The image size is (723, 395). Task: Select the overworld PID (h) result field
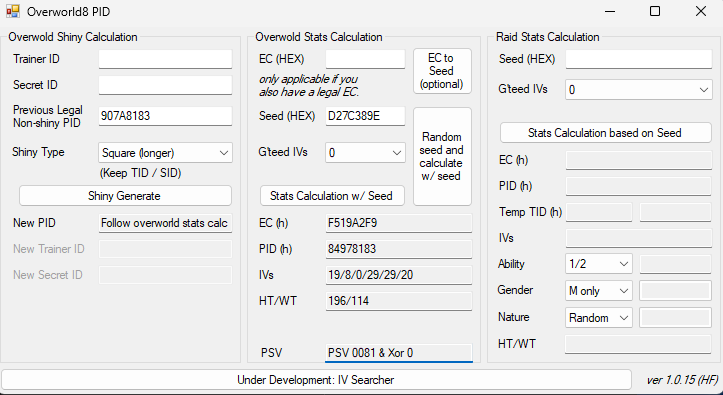pos(399,249)
